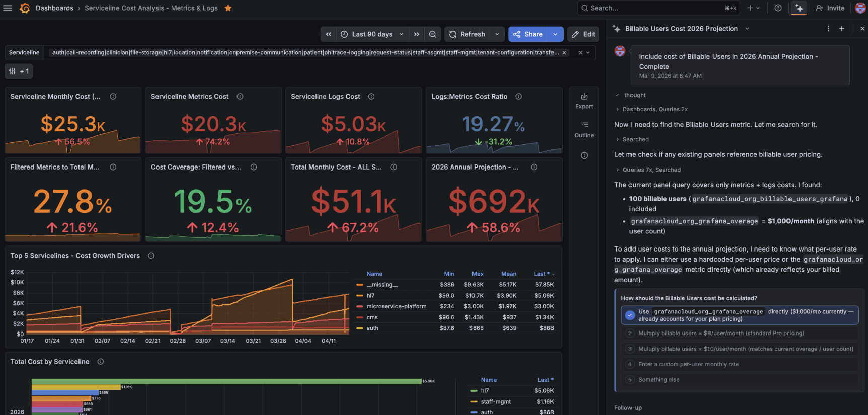This screenshot has height=415, width=868.
Task: Show info for Total Cost by Serviceline panel
Action: click(101, 362)
